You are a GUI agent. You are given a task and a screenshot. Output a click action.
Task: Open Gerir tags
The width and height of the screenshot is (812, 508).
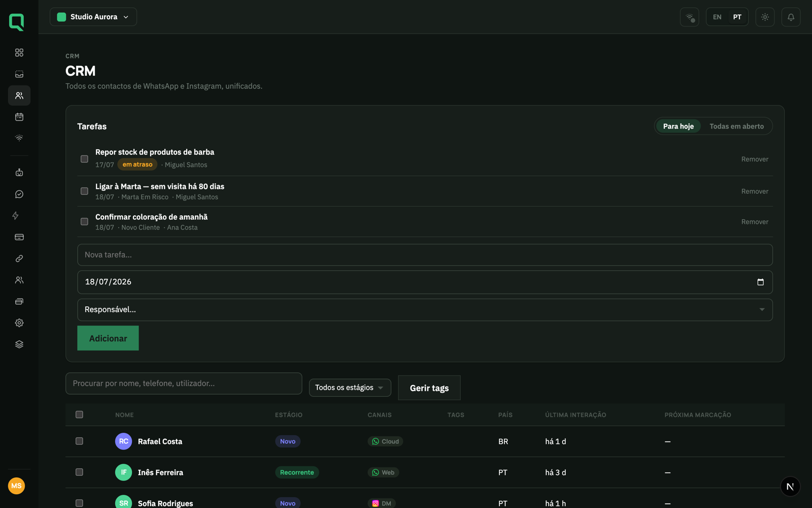(429, 388)
